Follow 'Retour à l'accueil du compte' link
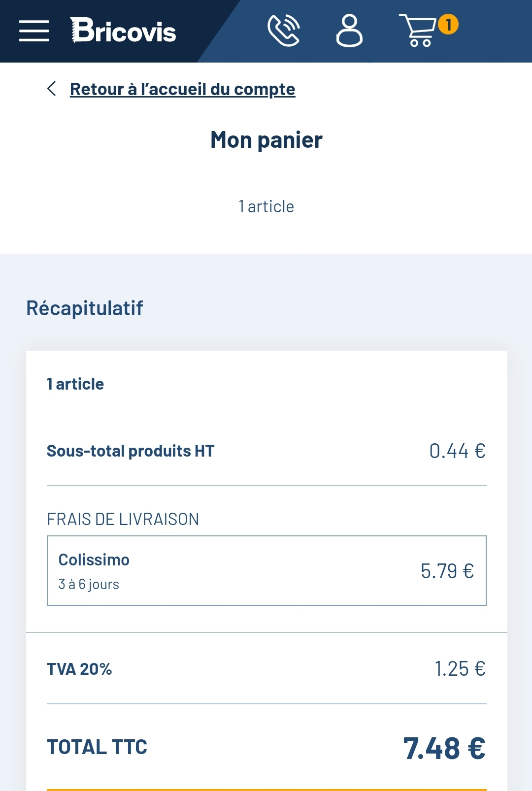This screenshot has height=791, width=532. (182, 89)
